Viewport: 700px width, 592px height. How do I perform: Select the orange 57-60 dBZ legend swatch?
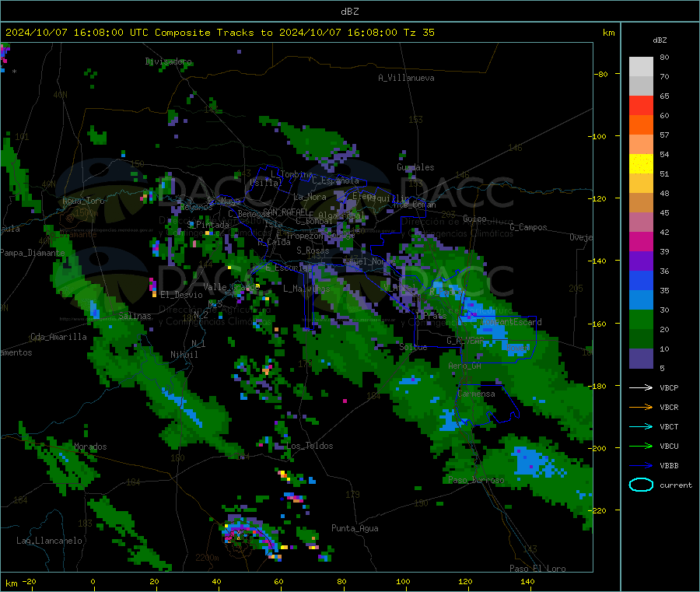(641, 125)
